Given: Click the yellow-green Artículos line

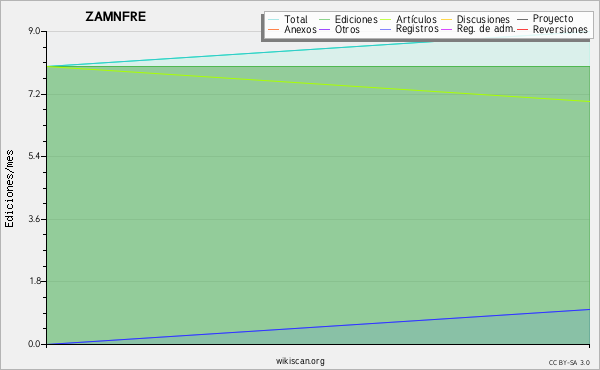Looking at the screenshot, I should 318,84.
